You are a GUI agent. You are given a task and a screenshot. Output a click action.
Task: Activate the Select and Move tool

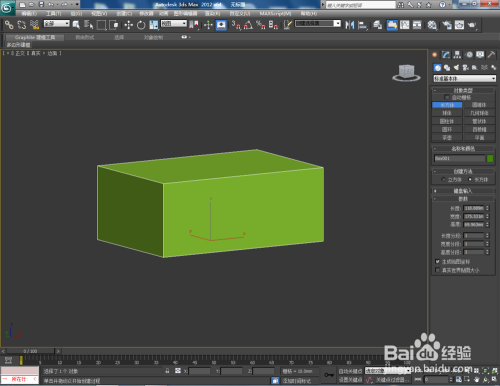point(129,25)
